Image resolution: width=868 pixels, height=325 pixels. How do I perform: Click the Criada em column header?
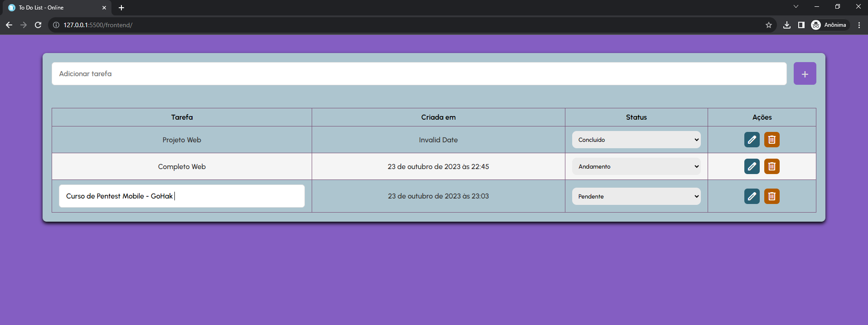[x=438, y=117]
